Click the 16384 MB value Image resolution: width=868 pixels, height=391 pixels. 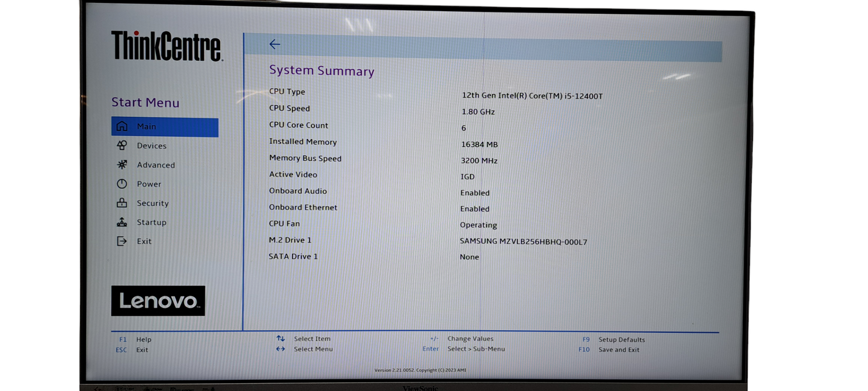[x=479, y=144]
